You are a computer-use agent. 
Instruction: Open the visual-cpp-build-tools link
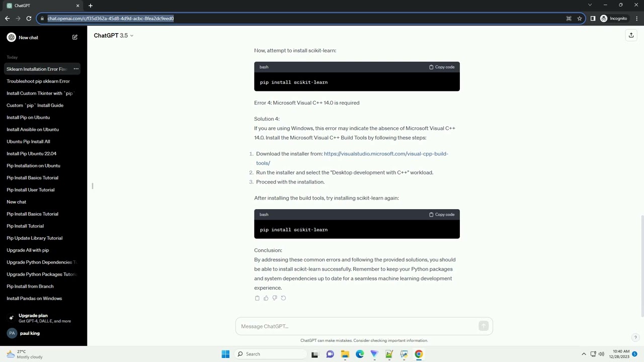coord(352,158)
